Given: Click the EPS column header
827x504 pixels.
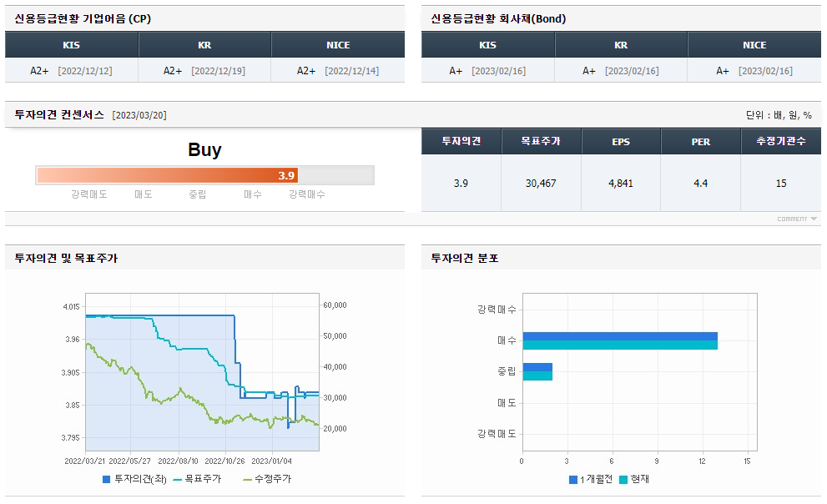Looking at the screenshot, I should [x=622, y=141].
